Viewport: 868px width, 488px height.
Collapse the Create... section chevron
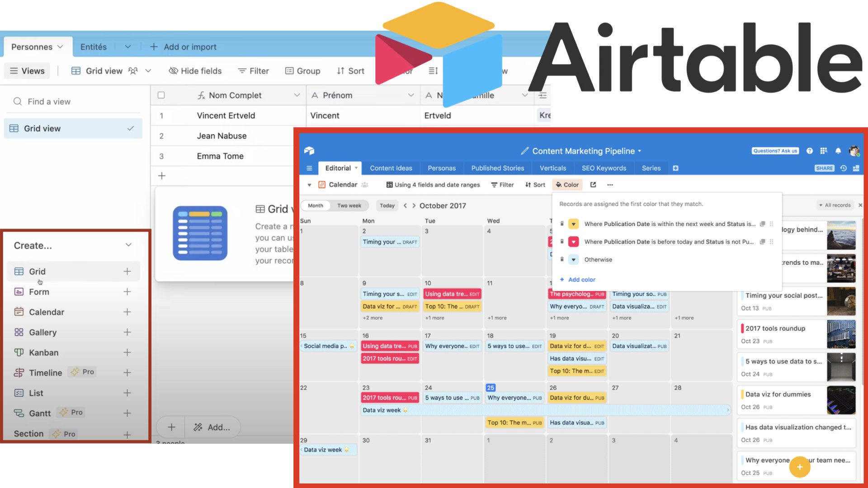pos(128,245)
